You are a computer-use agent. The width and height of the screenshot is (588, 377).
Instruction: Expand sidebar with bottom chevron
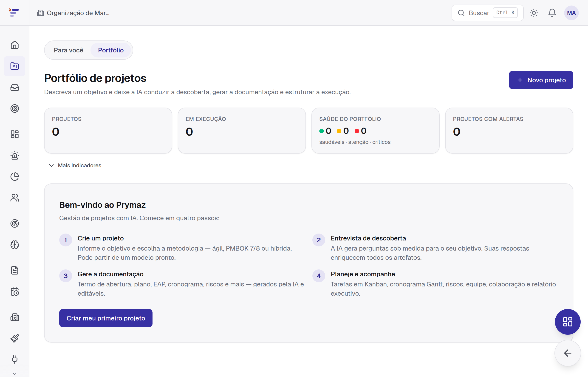coord(15,374)
